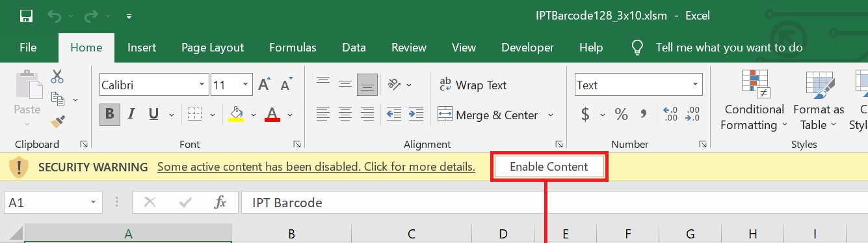
Task: Toggle Bold formatting
Action: (x=109, y=115)
